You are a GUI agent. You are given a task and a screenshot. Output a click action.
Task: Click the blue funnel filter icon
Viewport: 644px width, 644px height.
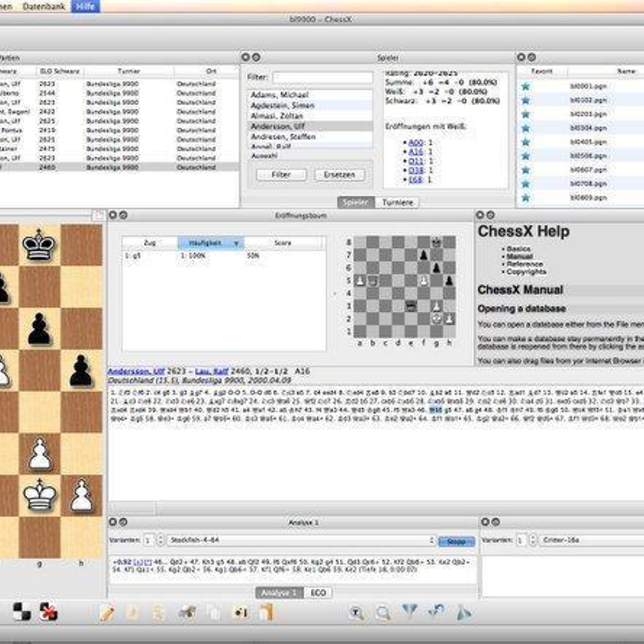[410, 611]
